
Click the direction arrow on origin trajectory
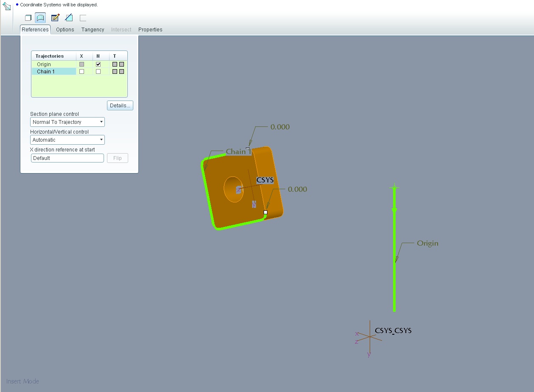click(394, 210)
